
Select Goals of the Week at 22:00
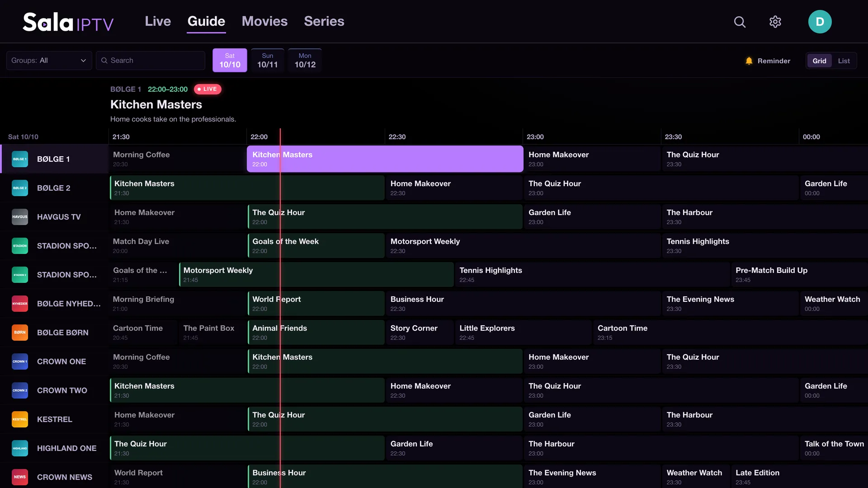click(x=316, y=246)
